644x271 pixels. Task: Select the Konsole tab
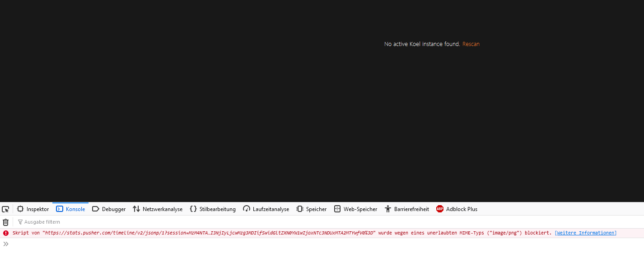70,209
